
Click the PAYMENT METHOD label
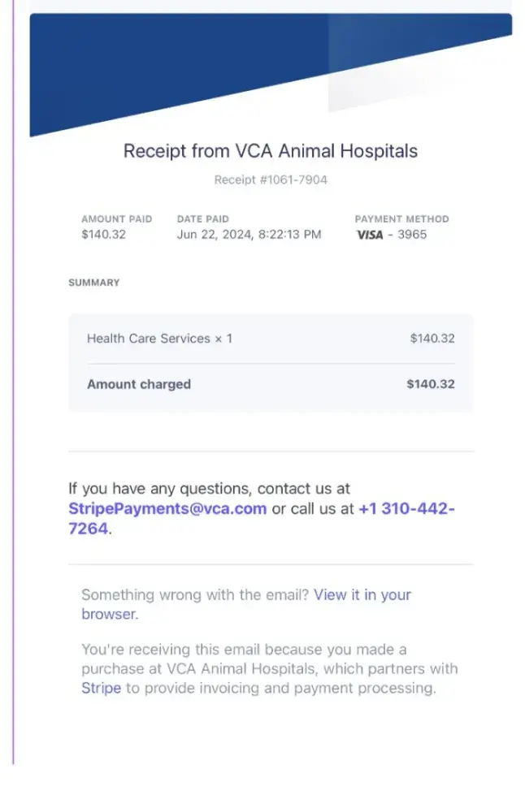coord(401,219)
